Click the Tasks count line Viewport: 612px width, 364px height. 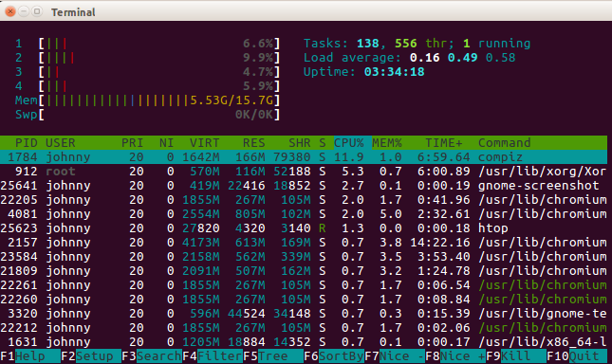point(417,44)
